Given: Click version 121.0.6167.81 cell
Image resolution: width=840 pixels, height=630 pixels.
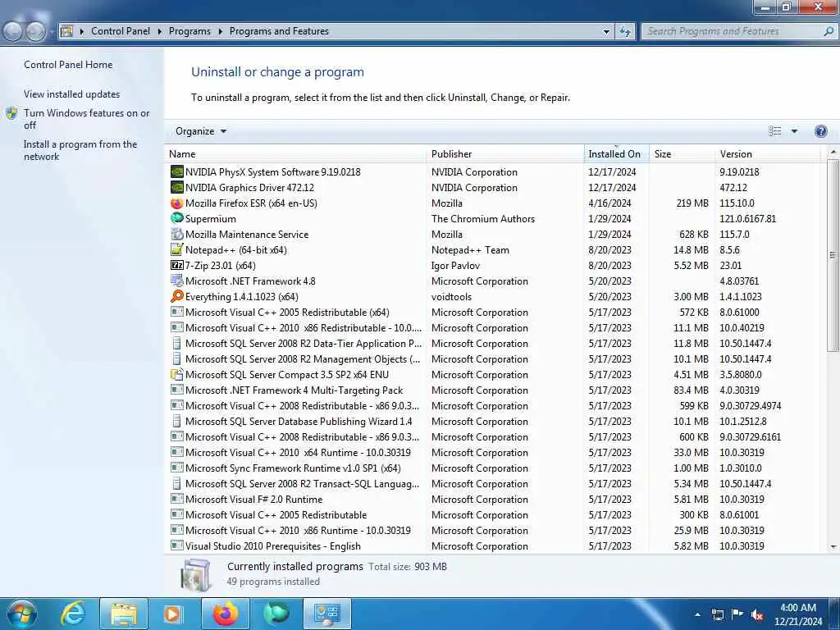Looking at the screenshot, I should tap(747, 218).
